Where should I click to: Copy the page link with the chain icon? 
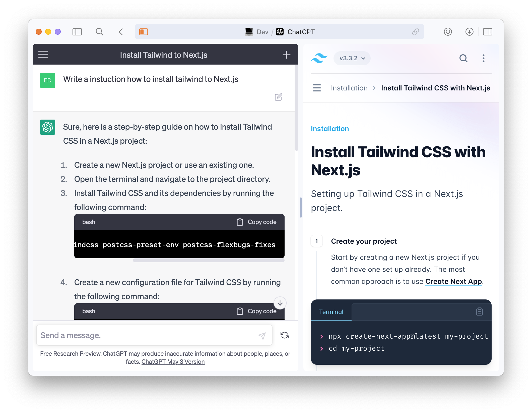pyautogui.click(x=416, y=32)
